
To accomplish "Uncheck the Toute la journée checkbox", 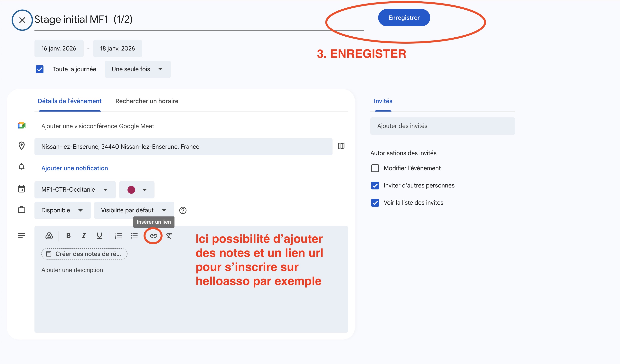I will (x=40, y=69).
